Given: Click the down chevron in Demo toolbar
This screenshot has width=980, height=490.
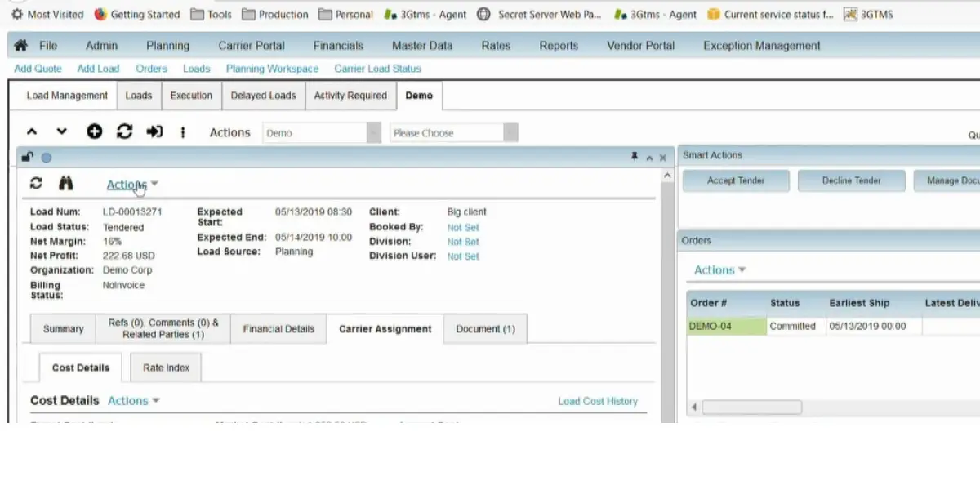Looking at the screenshot, I should 62,131.
